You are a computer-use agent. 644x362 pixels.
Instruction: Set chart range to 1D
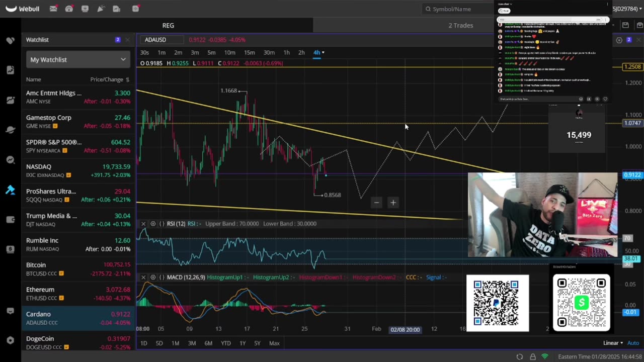coord(143,343)
